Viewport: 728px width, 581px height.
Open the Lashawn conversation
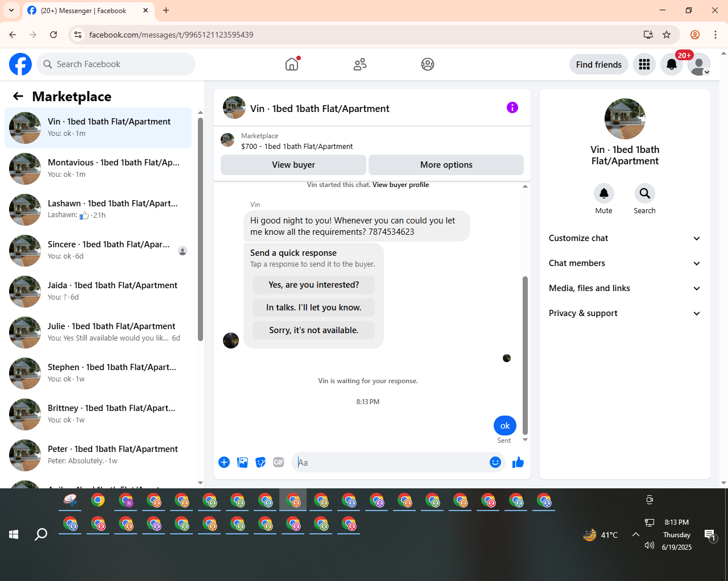98,210
